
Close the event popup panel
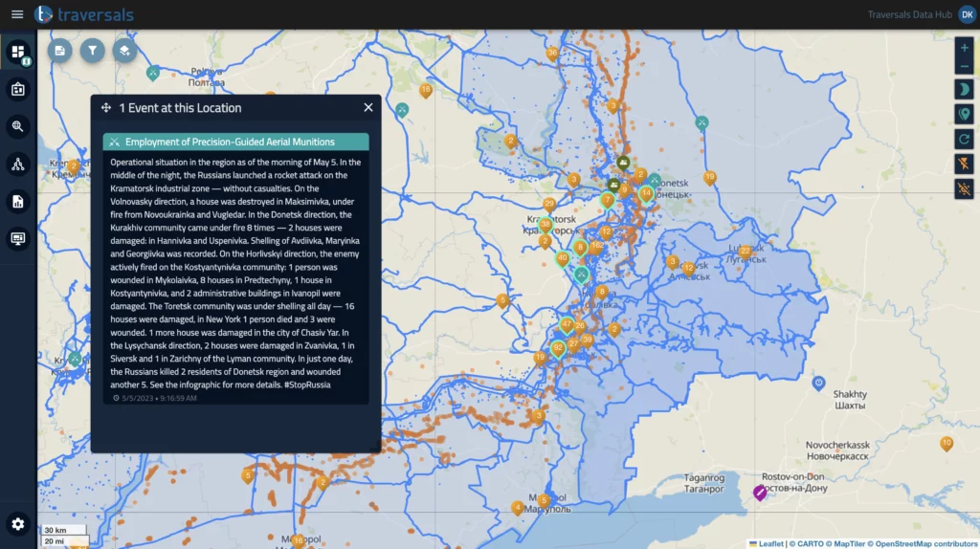368,107
